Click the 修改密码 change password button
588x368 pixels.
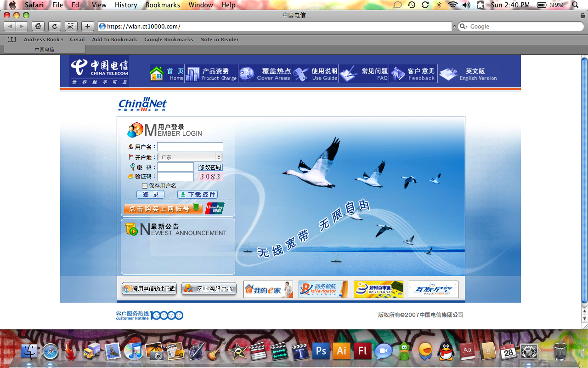click(210, 167)
